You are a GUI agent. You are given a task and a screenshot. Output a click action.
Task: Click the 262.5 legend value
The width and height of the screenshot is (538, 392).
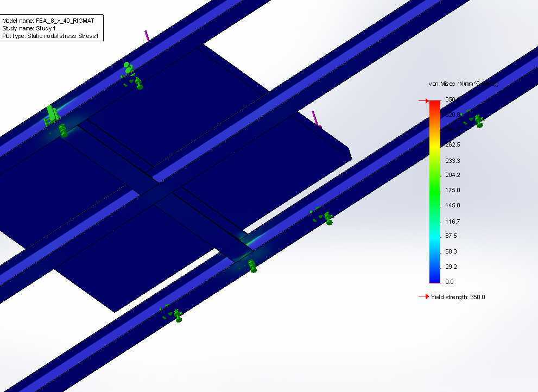pyautogui.click(x=453, y=144)
